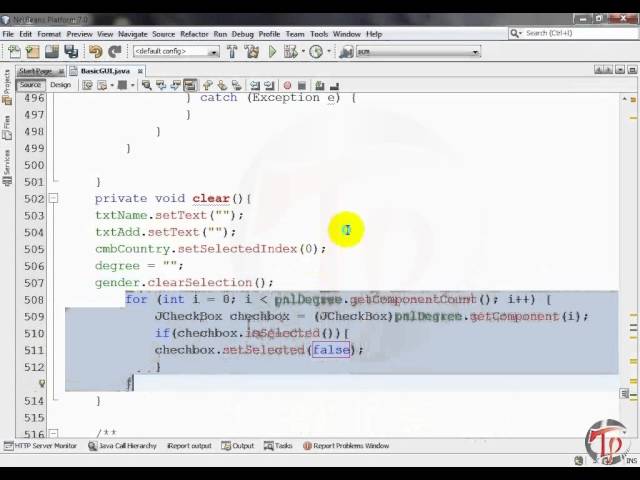Click the Profile Project clock icon
640x480 pixels.
316,51
